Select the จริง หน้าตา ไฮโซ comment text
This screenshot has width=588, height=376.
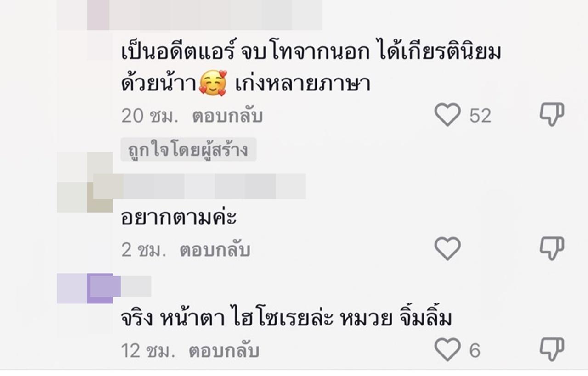pyautogui.click(x=286, y=318)
